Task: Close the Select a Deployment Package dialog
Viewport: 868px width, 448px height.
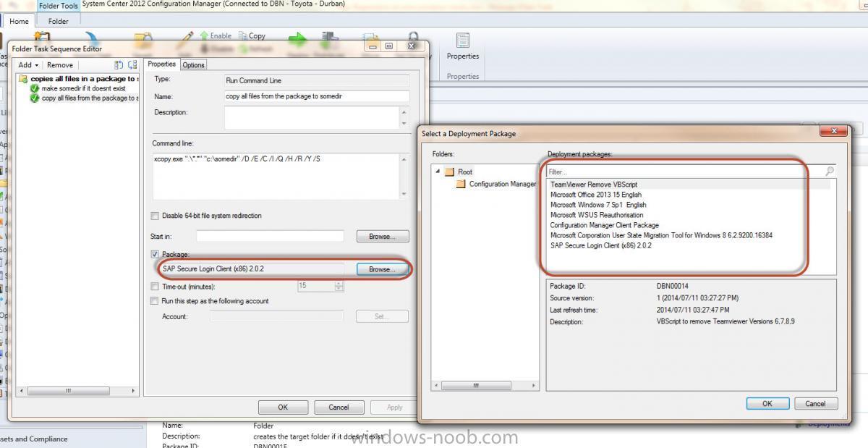Action: (834, 131)
